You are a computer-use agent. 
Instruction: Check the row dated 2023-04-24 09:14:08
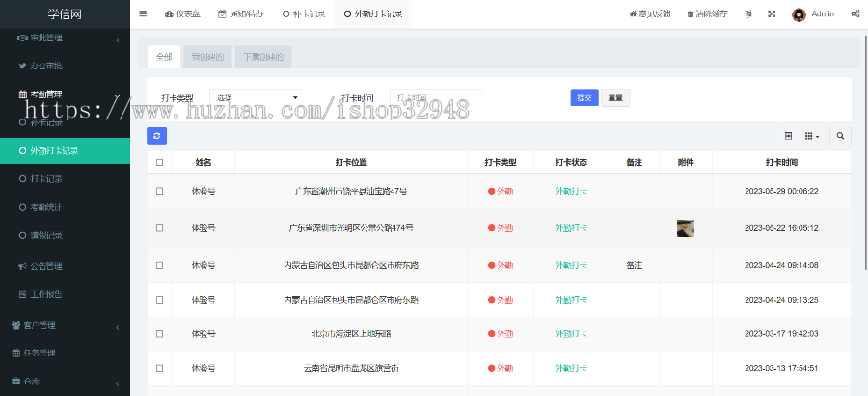[x=159, y=266]
